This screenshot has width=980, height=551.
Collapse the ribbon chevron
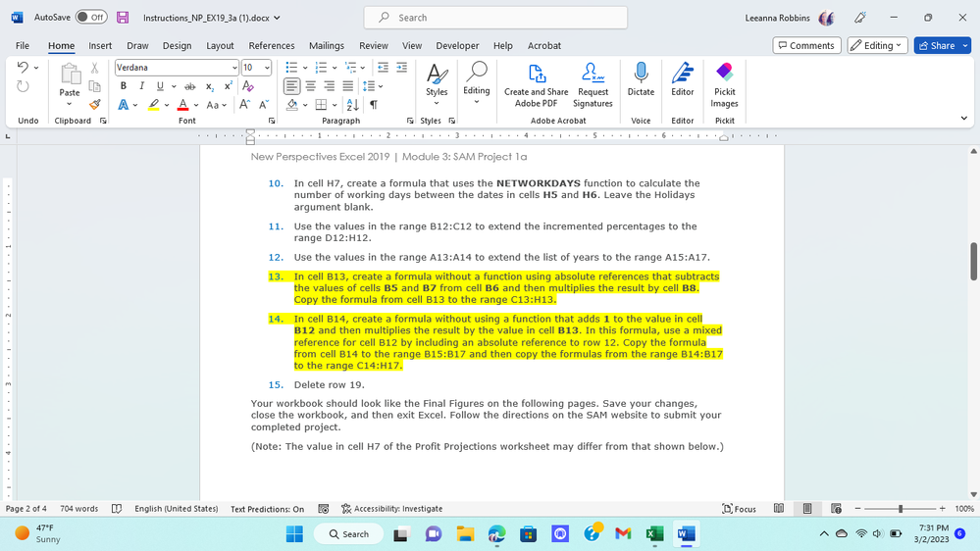click(x=963, y=118)
